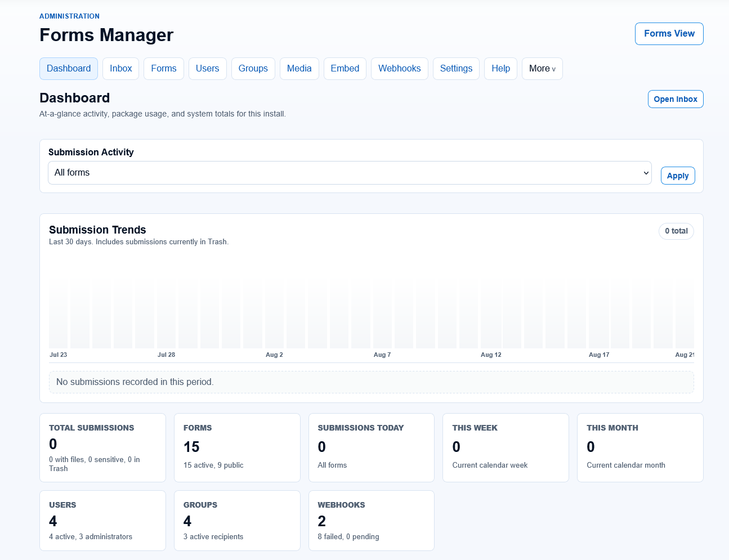Open the Users tab
Image resolution: width=729 pixels, height=560 pixels.
pos(208,69)
